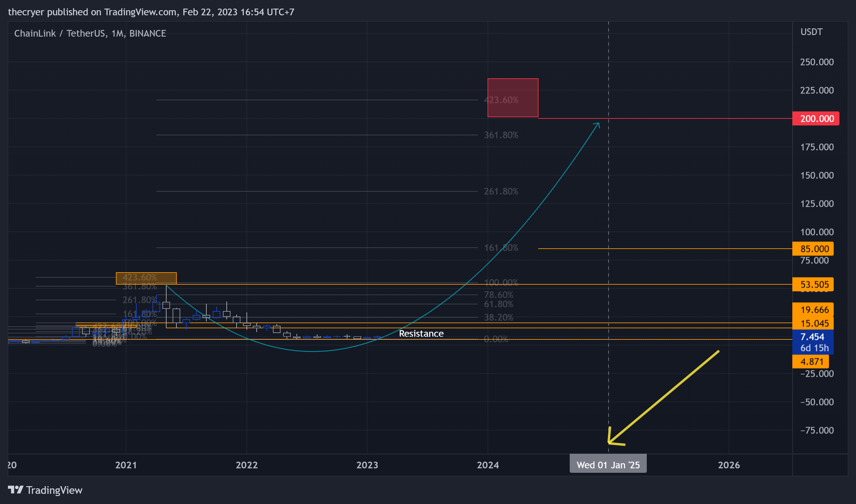Click the -50.000 price scale value
The width and height of the screenshot is (856, 504).
click(x=817, y=402)
